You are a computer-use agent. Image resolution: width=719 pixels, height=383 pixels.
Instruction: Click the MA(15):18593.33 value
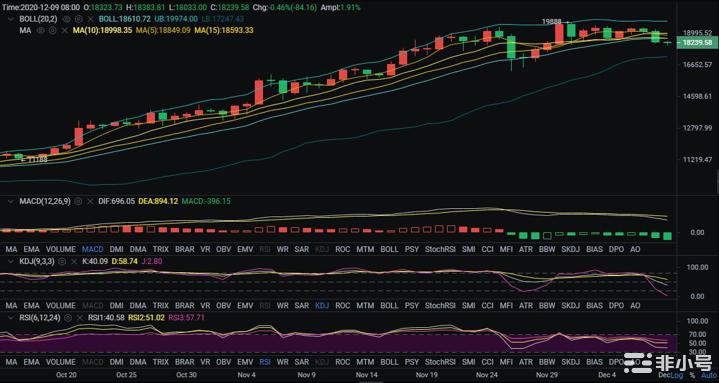(x=223, y=30)
